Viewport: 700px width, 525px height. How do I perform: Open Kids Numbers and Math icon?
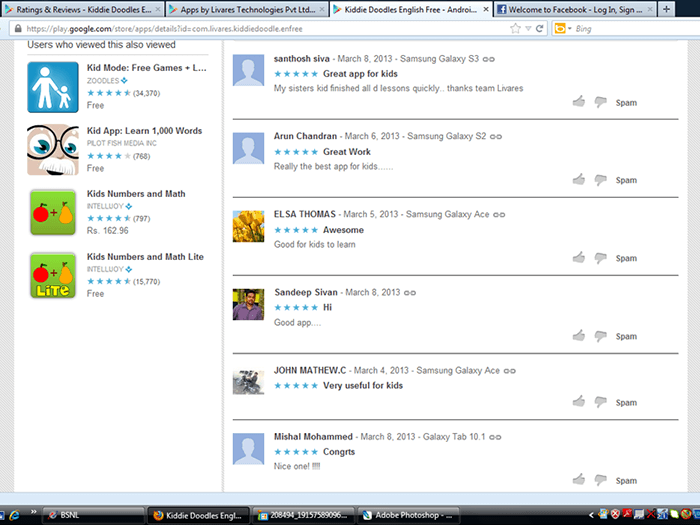[x=53, y=212]
